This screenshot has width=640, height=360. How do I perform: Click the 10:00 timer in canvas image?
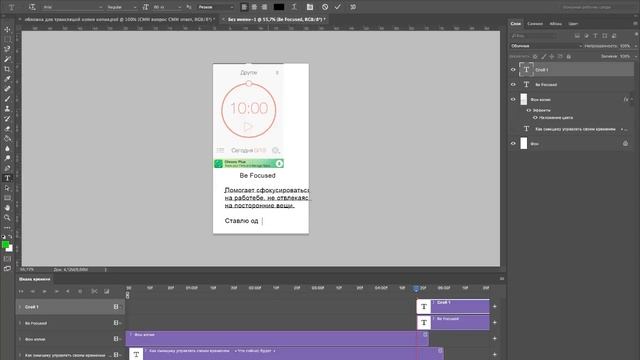(x=249, y=109)
